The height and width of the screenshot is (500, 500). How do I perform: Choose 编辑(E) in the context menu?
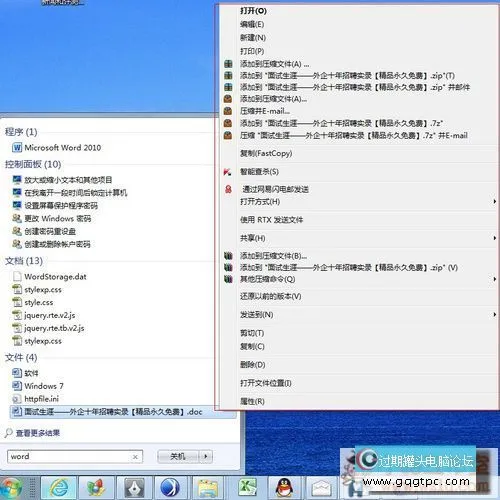(252, 24)
